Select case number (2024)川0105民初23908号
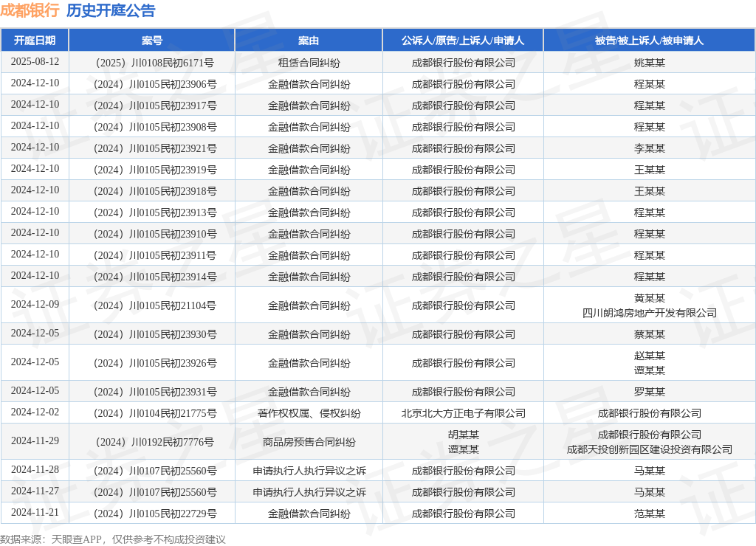 pyautogui.click(x=155, y=127)
